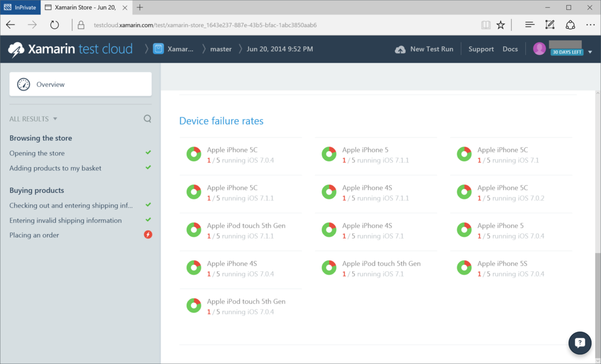Select the Jun 20, 2014 9:52 PM breadcrumb
The height and width of the screenshot is (364, 601).
tap(280, 49)
